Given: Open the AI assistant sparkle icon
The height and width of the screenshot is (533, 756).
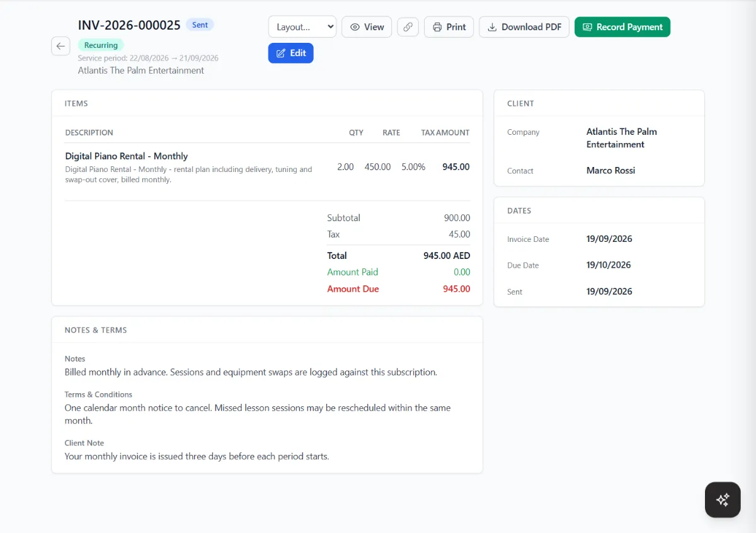Looking at the screenshot, I should pyautogui.click(x=723, y=500).
